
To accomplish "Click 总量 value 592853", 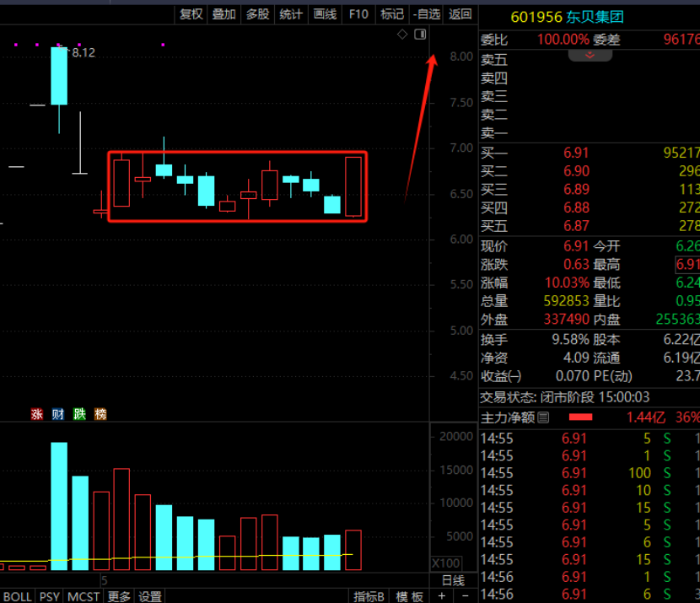I will pos(566,301).
